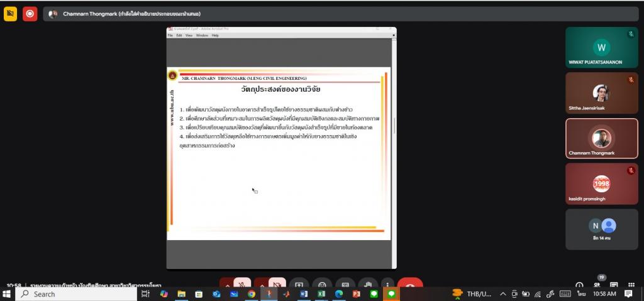
Task: Toggle the turned-off camera button
Action: point(277,285)
